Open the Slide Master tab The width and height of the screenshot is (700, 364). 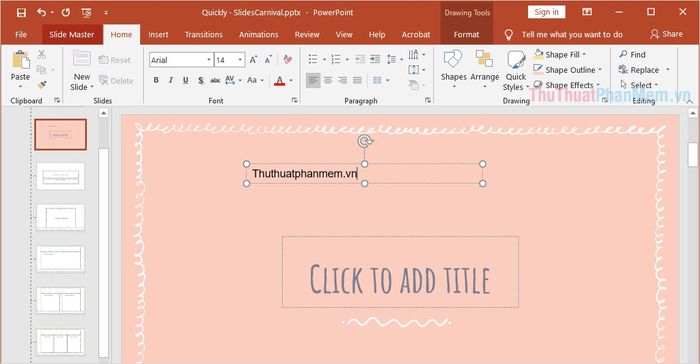[x=71, y=34]
